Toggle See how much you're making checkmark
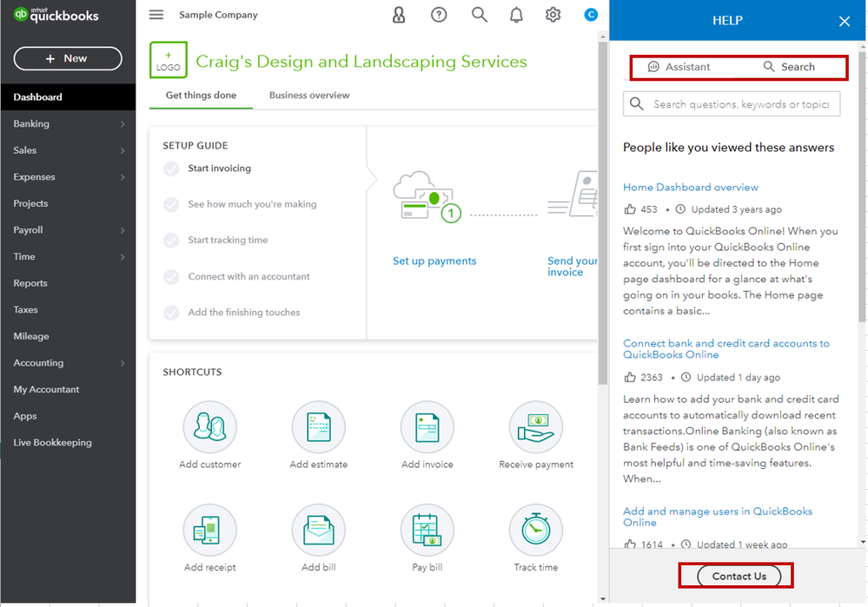 click(x=172, y=204)
